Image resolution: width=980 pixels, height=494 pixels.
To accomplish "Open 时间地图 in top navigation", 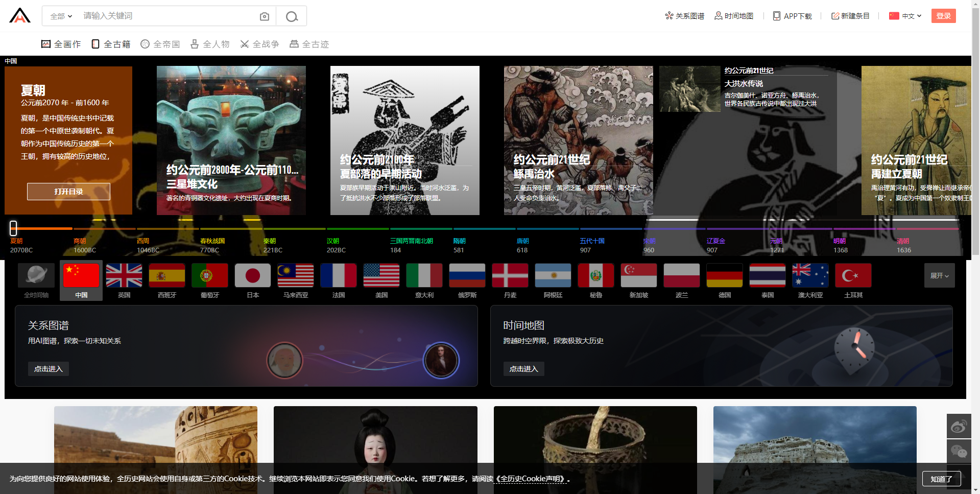I will pyautogui.click(x=734, y=16).
